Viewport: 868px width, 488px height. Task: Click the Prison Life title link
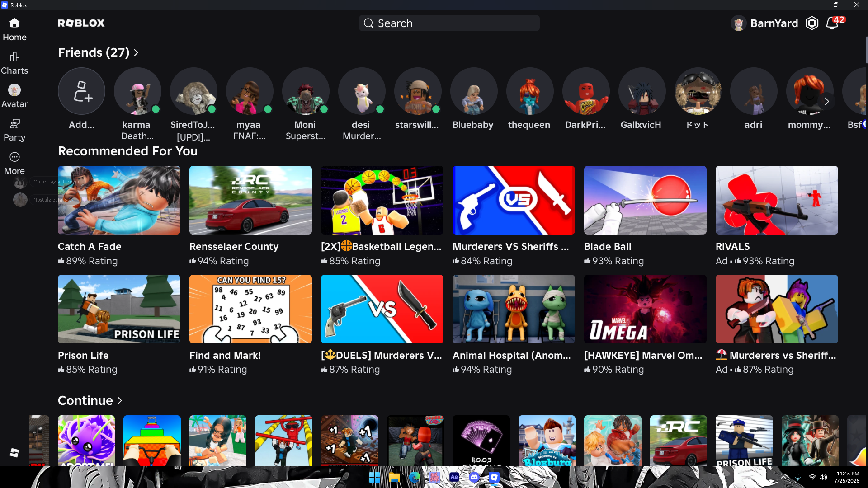[x=83, y=355]
